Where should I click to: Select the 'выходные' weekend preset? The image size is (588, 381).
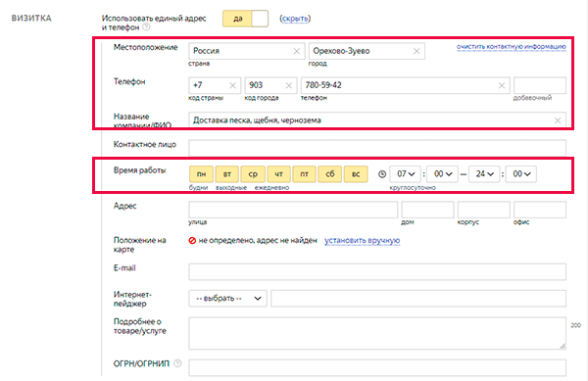point(231,188)
